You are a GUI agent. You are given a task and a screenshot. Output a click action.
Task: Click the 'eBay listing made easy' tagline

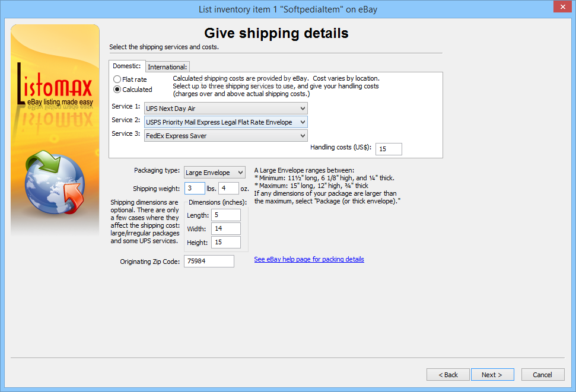coord(61,102)
